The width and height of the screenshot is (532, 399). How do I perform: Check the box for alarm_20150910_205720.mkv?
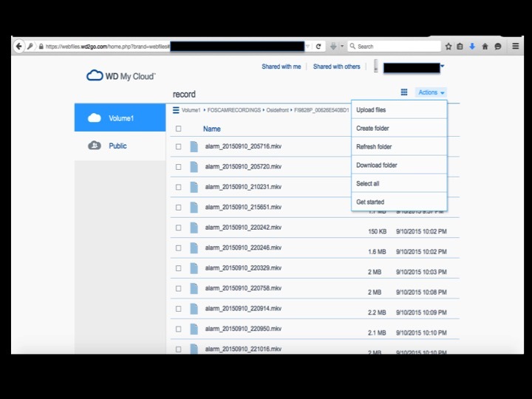pos(179,167)
